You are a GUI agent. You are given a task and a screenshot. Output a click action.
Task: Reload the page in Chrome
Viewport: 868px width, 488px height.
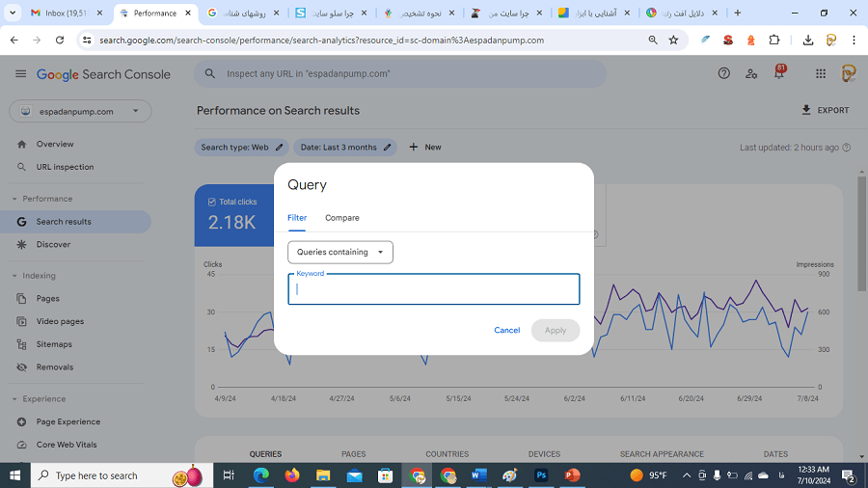tap(60, 41)
